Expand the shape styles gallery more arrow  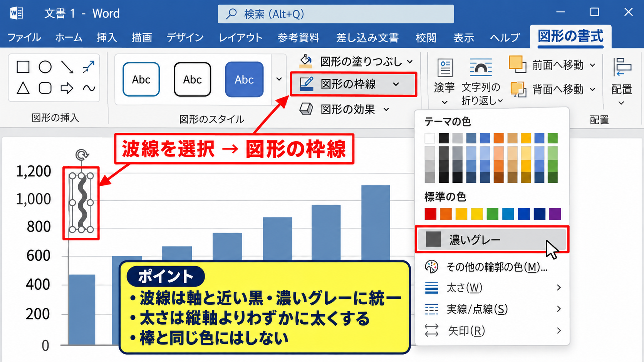click(279, 79)
